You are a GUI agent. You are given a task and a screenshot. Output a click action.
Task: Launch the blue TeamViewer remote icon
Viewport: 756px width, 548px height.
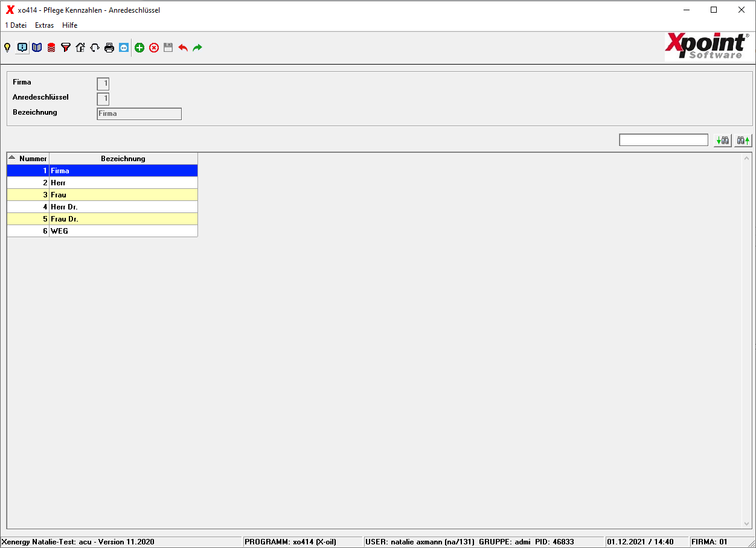(124, 48)
